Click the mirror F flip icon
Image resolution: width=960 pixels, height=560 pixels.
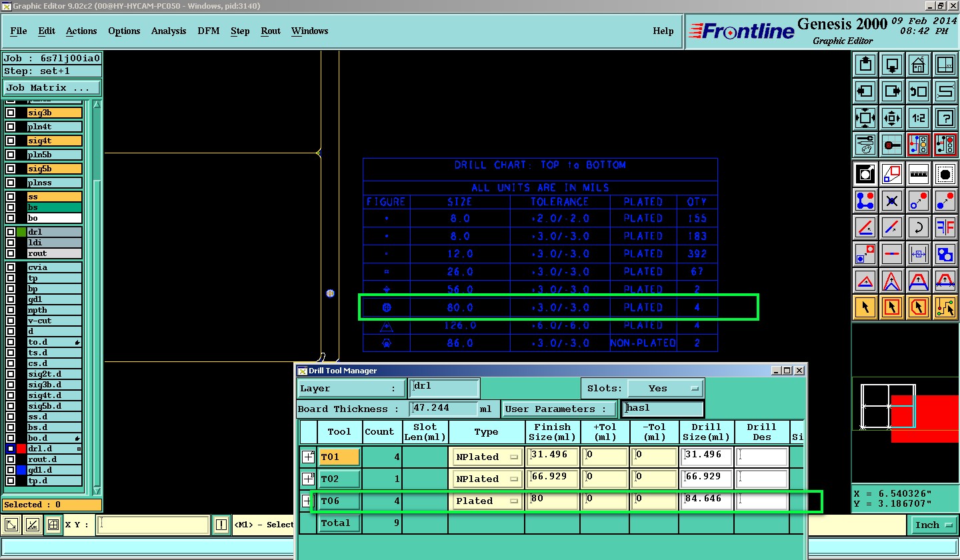coord(945,227)
